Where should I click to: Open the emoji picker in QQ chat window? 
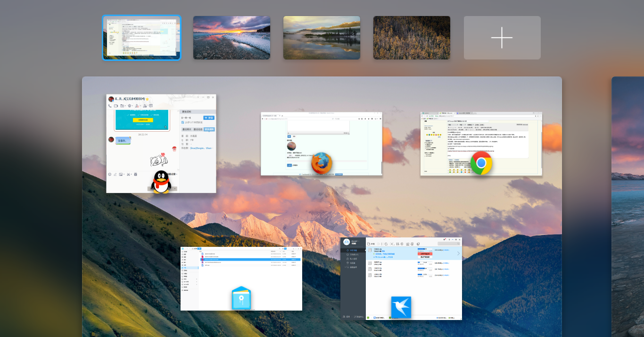[110, 174]
